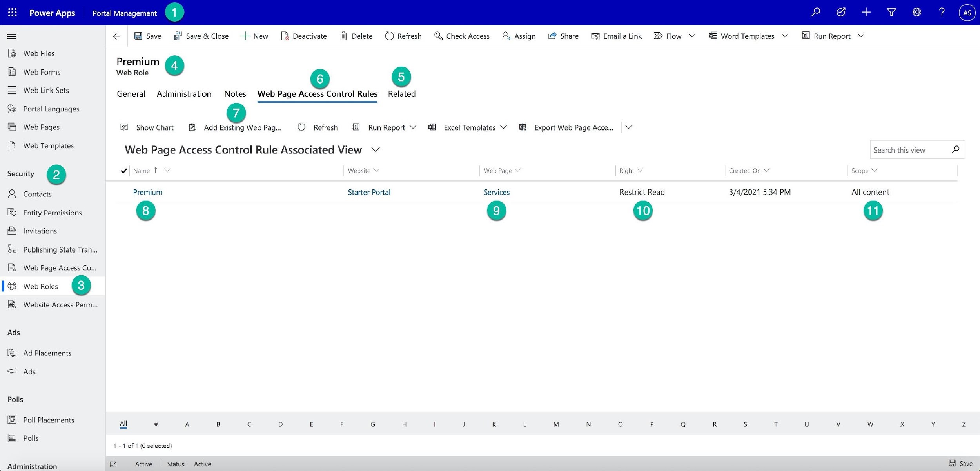
Task: Toggle the select-all checkmark in grid header
Action: 123,171
